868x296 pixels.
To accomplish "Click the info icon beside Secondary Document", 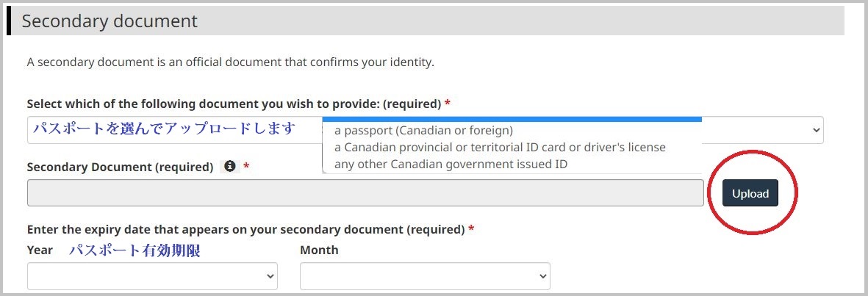I will [x=230, y=167].
